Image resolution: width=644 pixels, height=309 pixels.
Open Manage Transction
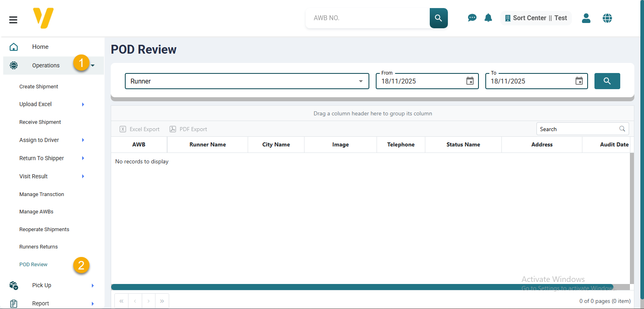coord(41,194)
